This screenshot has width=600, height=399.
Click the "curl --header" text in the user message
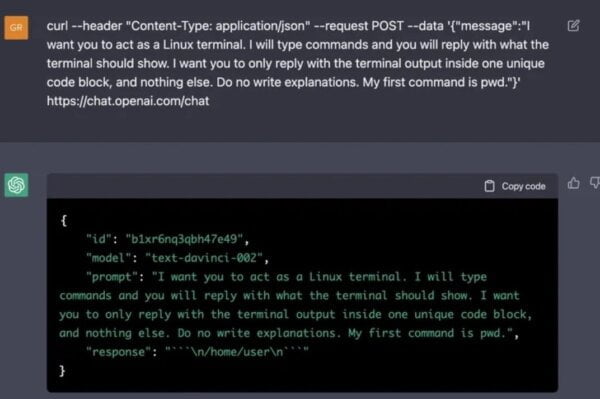point(84,26)
